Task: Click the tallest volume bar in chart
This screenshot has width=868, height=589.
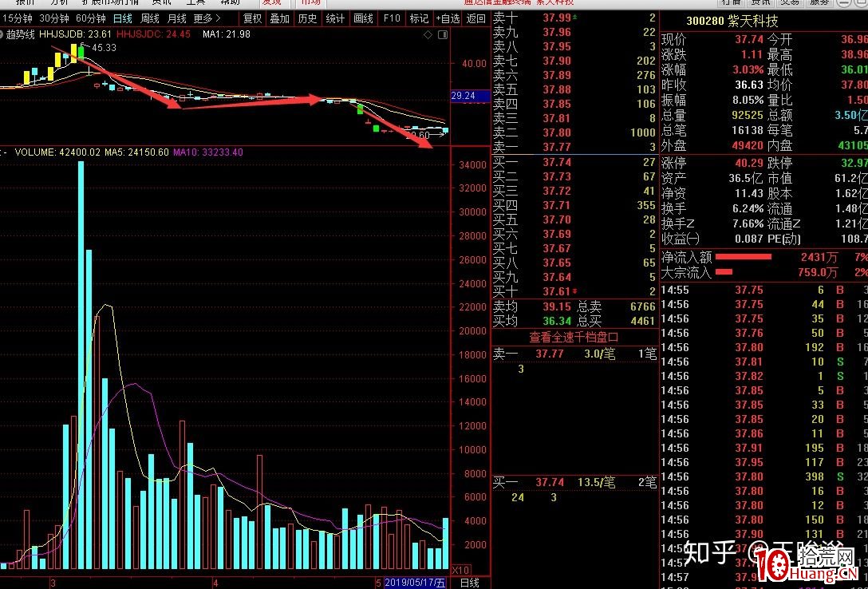Action: point(81,359)
